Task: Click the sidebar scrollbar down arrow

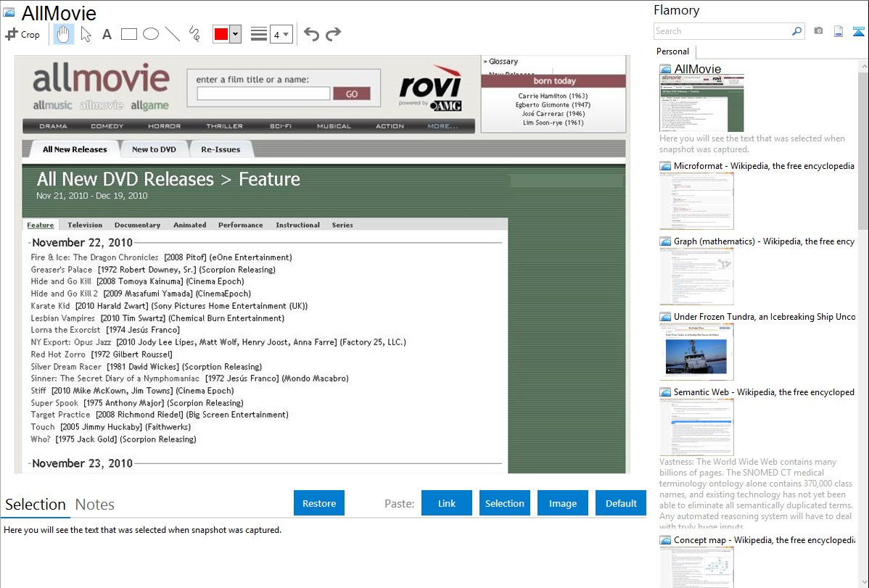Action: click(x=864, y=582)
